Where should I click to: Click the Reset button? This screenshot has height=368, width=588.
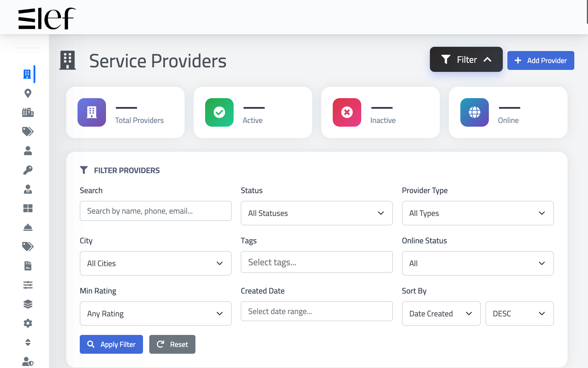[172, 344]
